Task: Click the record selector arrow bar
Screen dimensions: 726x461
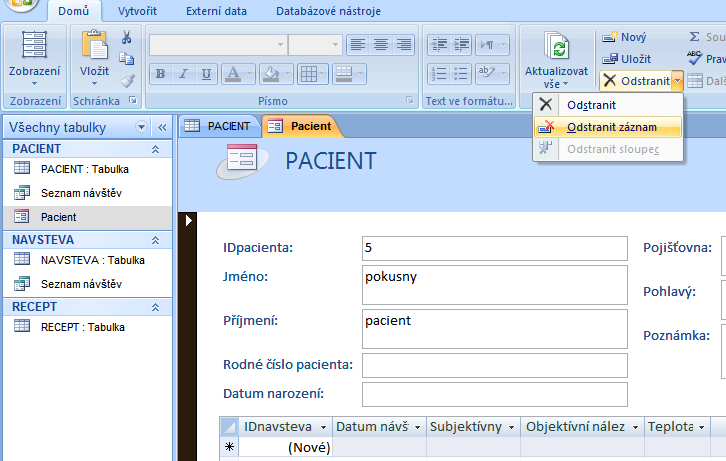Action: coord(188,336)
